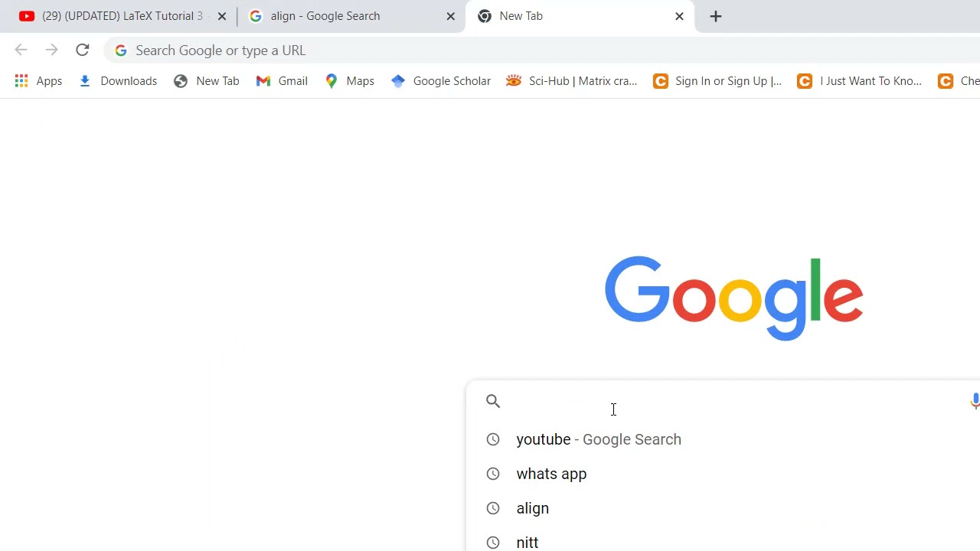980x551 pixels.
Task: Open the Google Scholar bookmark
Action: [x=441, y=81]
